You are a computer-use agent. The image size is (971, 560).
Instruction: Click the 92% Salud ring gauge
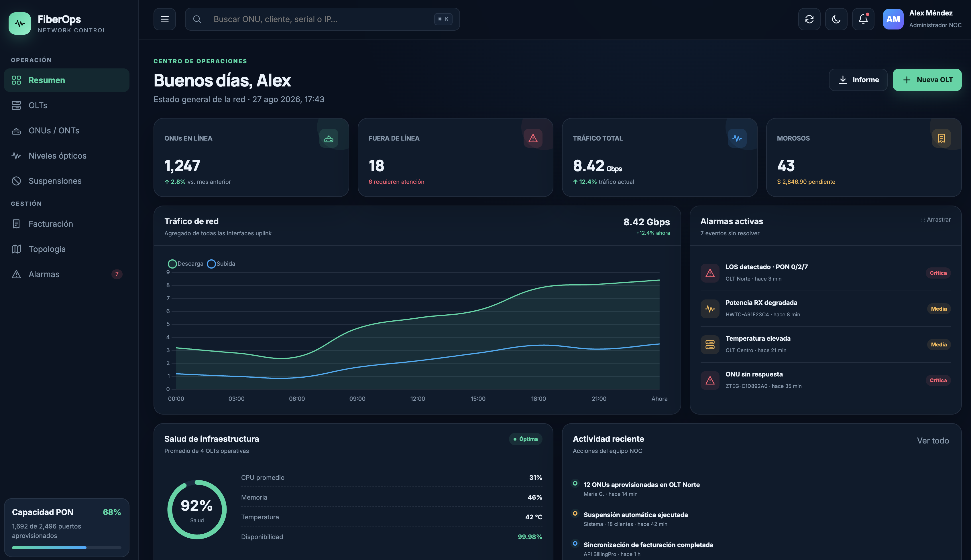tap(197, 510)
